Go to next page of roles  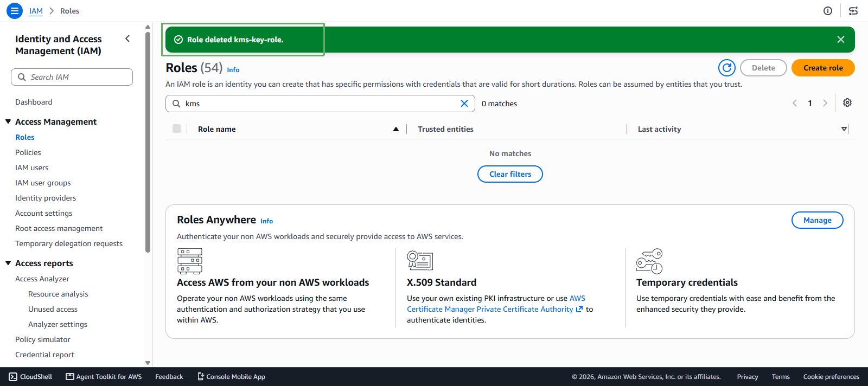(x=825, y=103)
